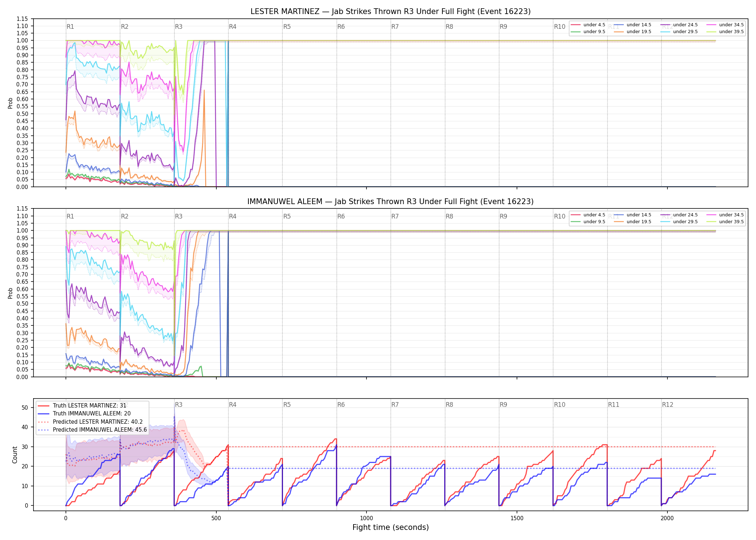This screenshot has width=756, height=540.
Task: Click the IMMANUWEL ALEEM chart title
Action: tap(391, 202)
